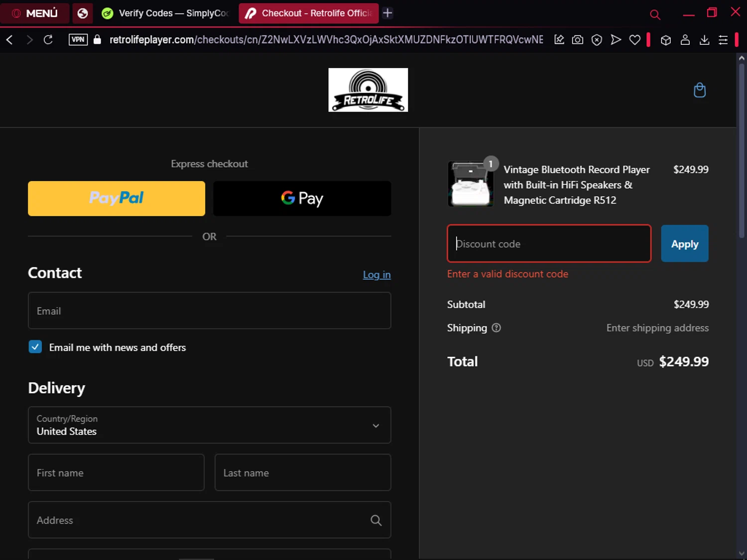Open the workspaces globe icon
This screenshot has height=560, width=747.
coord(83,13)
